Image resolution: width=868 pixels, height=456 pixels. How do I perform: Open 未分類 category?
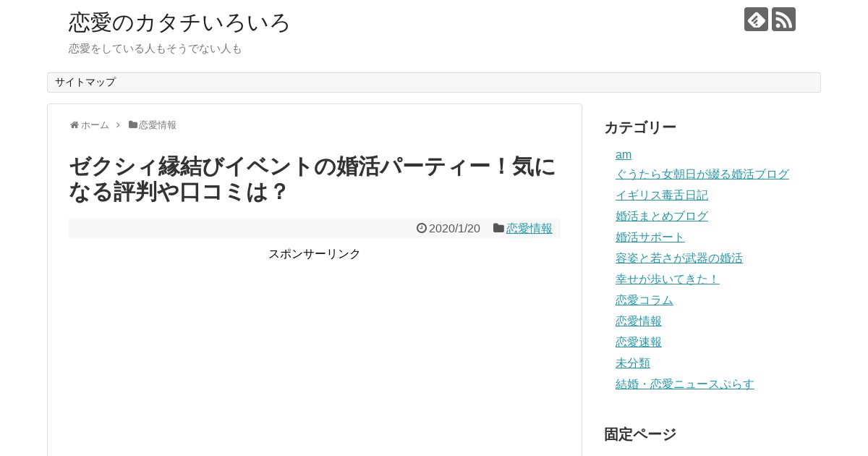(633, 363)
